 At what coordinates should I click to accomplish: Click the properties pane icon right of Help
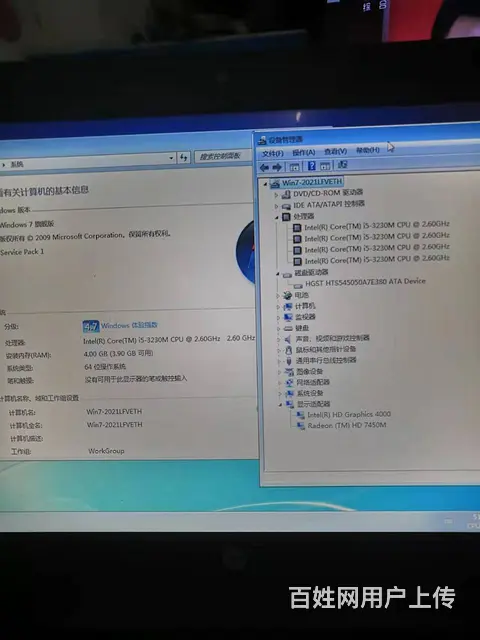(325, 166)
